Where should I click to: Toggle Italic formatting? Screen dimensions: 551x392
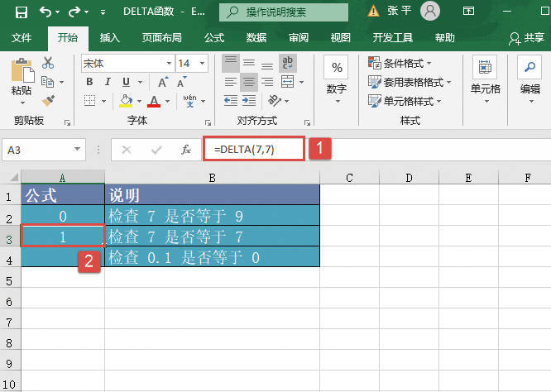pyautogui.click(x=107, y=82)
